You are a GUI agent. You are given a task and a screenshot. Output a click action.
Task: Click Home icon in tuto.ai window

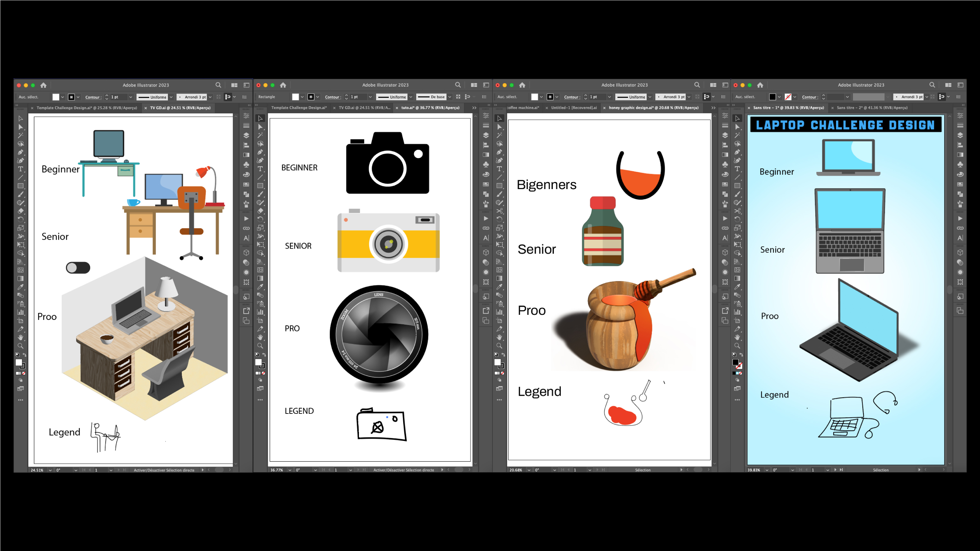click(283, 85)
